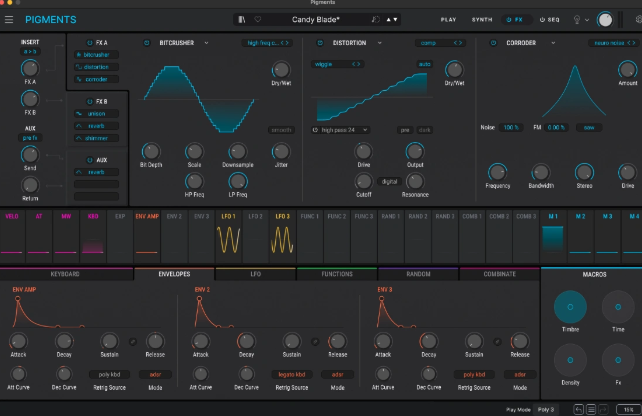Open the hamburger menu next to Pigments
The height and width of the screenshot is (416, 642).
[x=10, y=19]
